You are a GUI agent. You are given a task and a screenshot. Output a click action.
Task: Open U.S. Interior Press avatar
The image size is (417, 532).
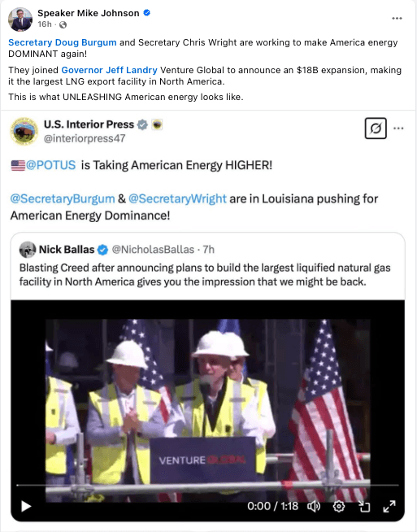(x=24, y=131)
